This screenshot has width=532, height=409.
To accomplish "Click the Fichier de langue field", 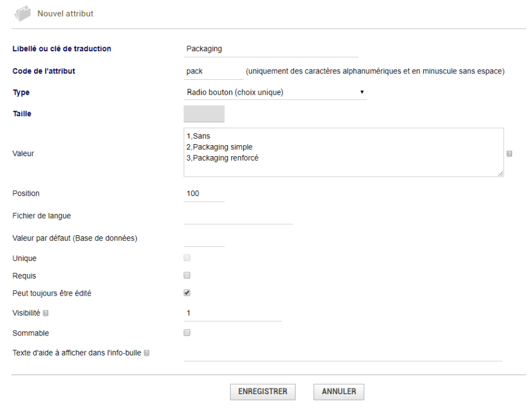I will (238, 216).
